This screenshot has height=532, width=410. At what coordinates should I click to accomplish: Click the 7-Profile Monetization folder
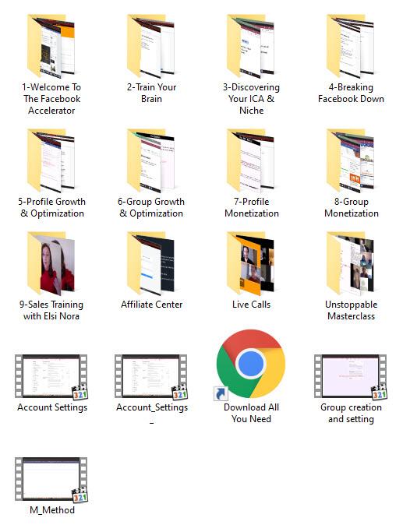251,160
